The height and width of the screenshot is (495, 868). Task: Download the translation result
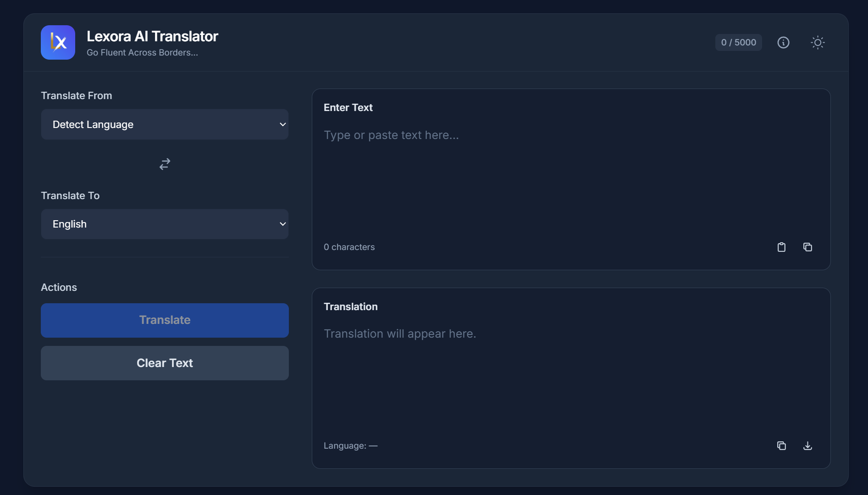807,446
